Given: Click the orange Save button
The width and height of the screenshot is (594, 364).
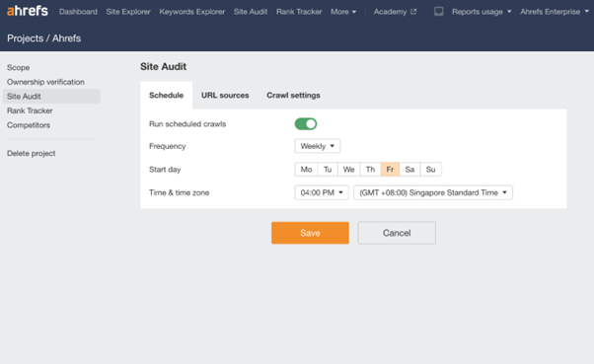Looking at the screenshot, I should (310, 233).
